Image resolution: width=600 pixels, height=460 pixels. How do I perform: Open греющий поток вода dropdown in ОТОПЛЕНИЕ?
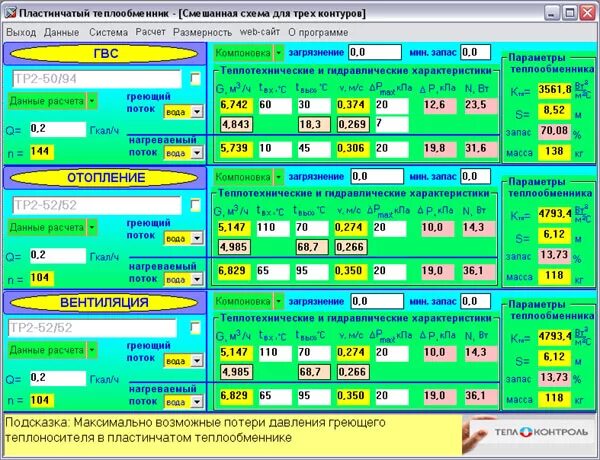197,238
